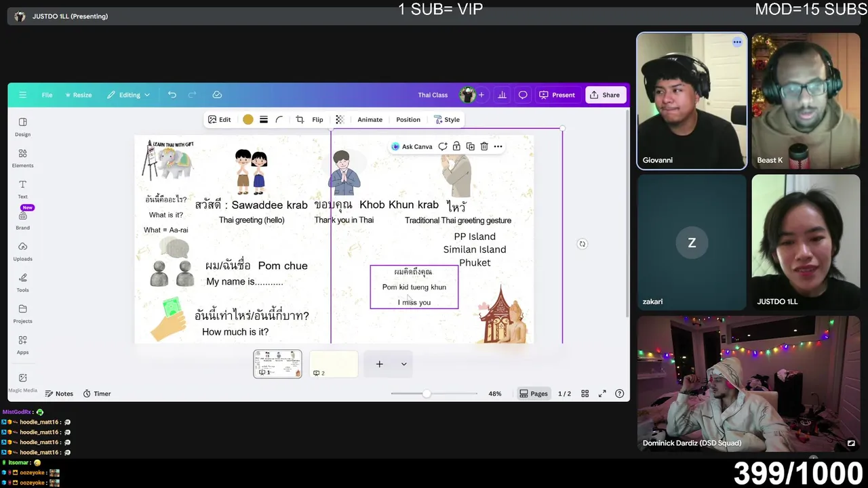Open the comments speech bubble icon
This screenshot has width=868, height=488.
523,95
